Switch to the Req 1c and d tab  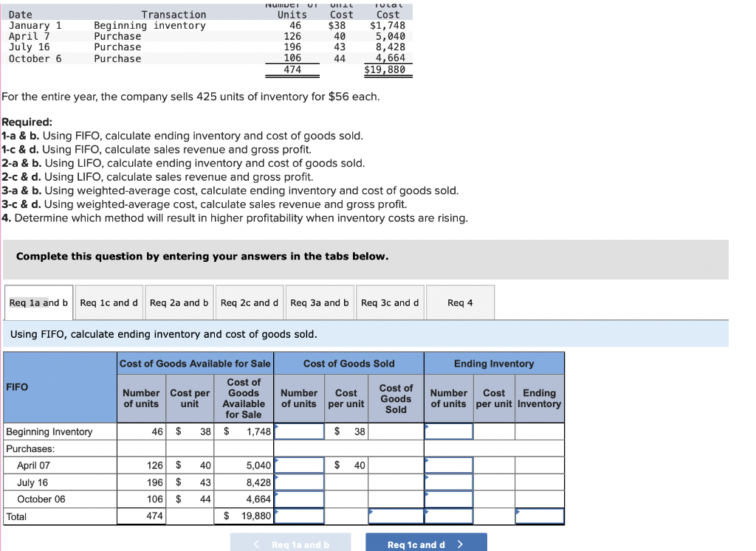[109, 302]
